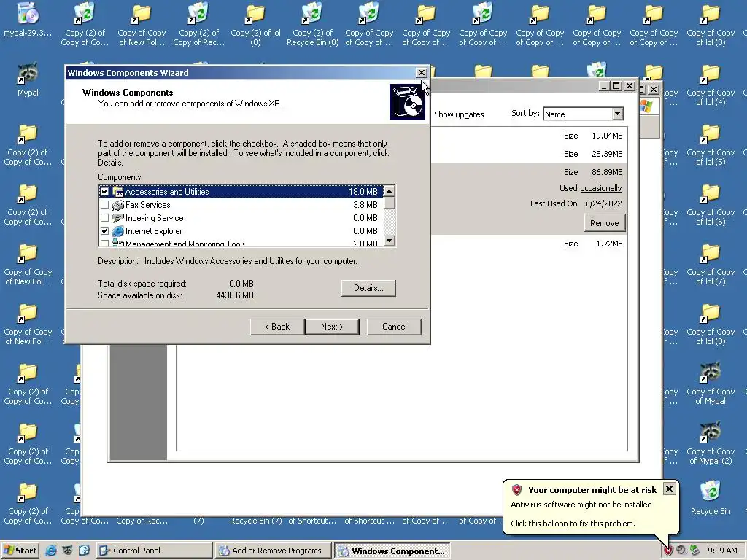Click the 1.72MB size entry
The height and width of the screenshot is (560, 747).
coord(609,244)
